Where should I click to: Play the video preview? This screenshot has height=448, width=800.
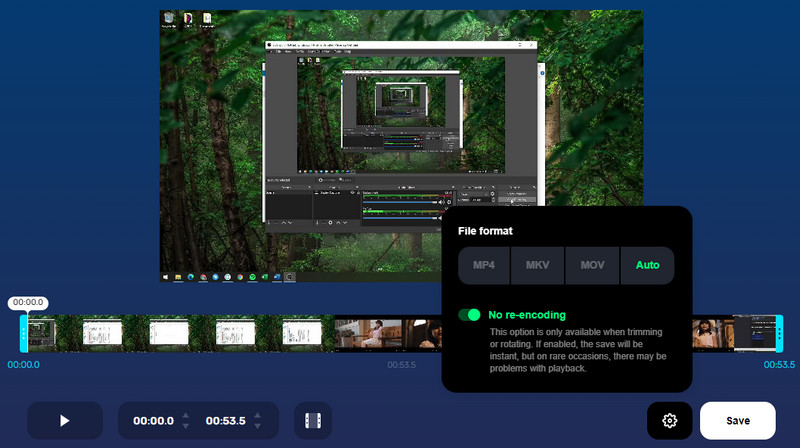[x=65, y=420]
